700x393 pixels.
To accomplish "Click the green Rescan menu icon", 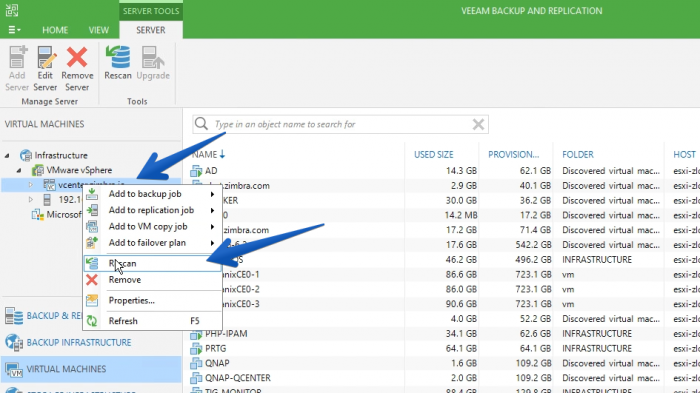I will (x=92, y=263).
